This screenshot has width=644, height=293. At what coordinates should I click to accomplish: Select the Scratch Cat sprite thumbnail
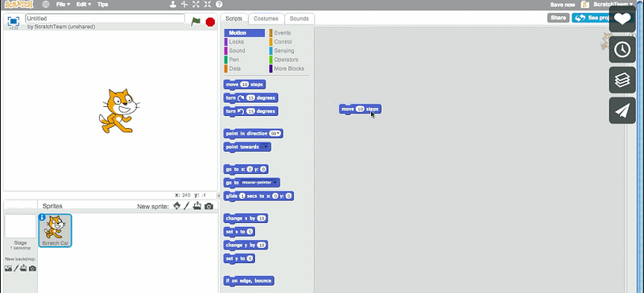coord(55,230)
